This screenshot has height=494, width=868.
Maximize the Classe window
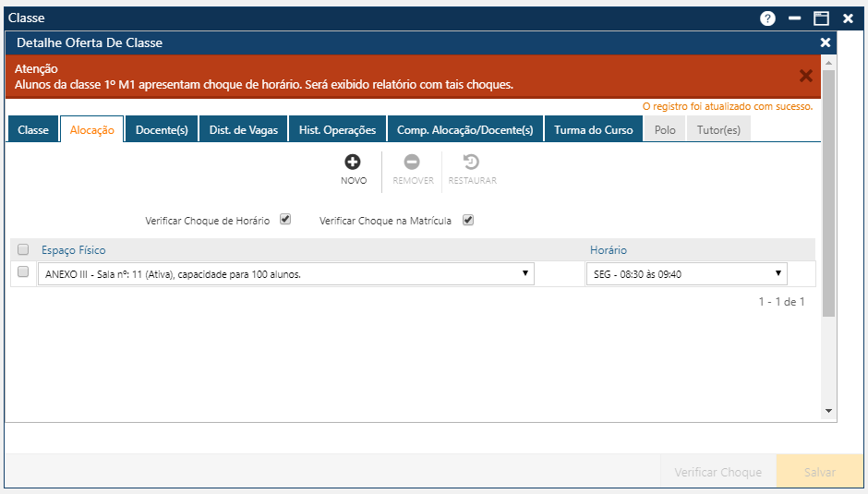[x=820, y=18]
